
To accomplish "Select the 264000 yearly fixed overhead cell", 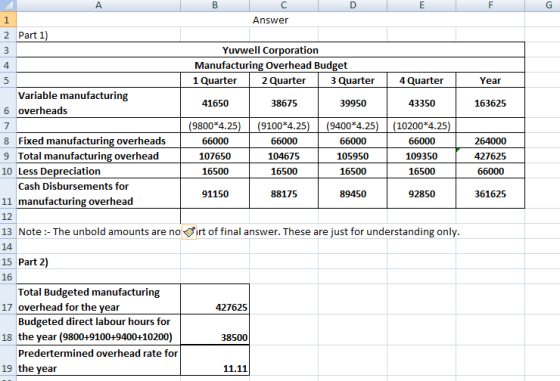I will click(x=490, y=141).
